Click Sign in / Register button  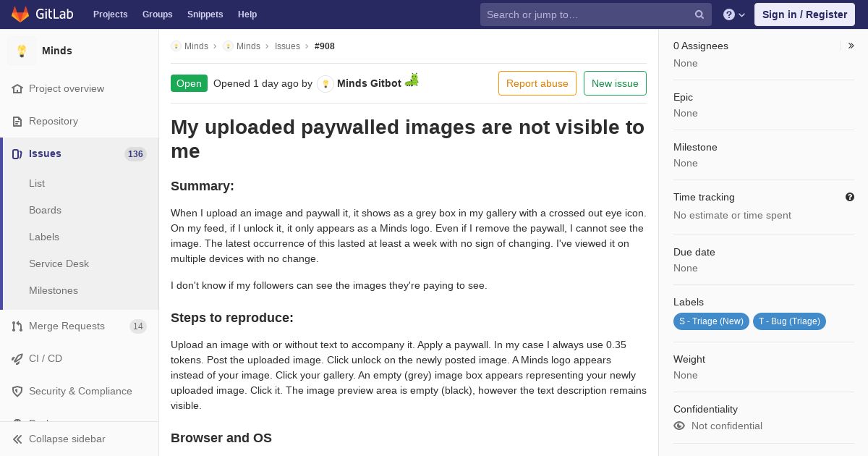[x=804, y=14]
